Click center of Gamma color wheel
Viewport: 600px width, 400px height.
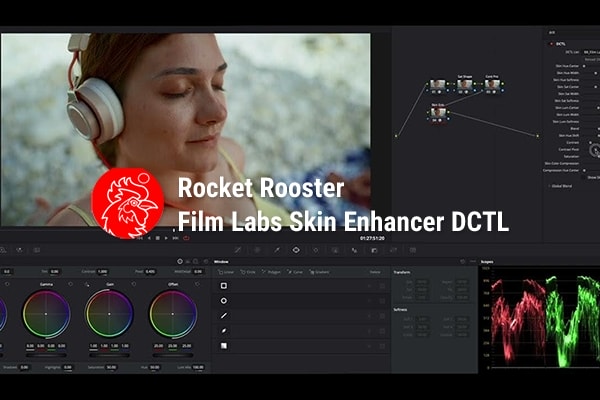(x=46, y=314)
